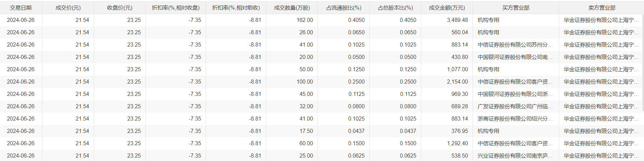The image size is (644, 161).
Task: Sort by the 成交金额(万元) header
Action: tap(447, 8)
